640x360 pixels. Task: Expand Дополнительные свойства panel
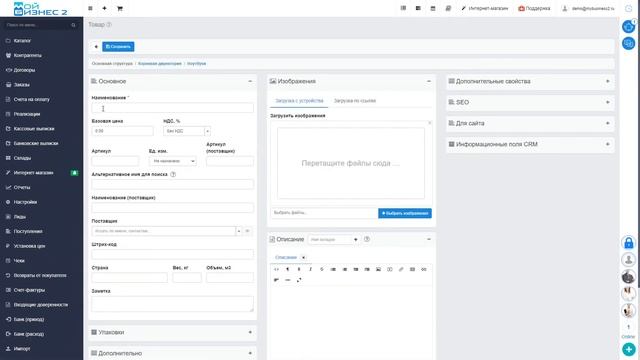click(608, 81)
